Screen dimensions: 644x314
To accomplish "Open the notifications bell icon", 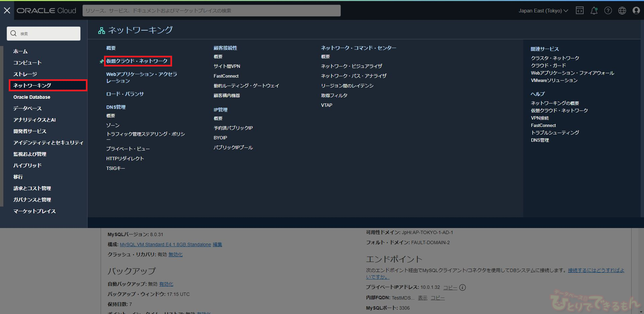I will tap(594, 10).
